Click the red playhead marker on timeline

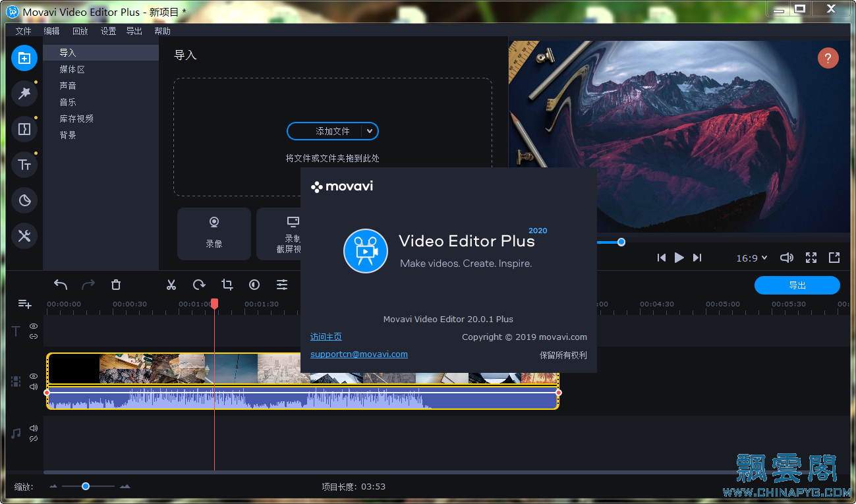tap(214, 304)
